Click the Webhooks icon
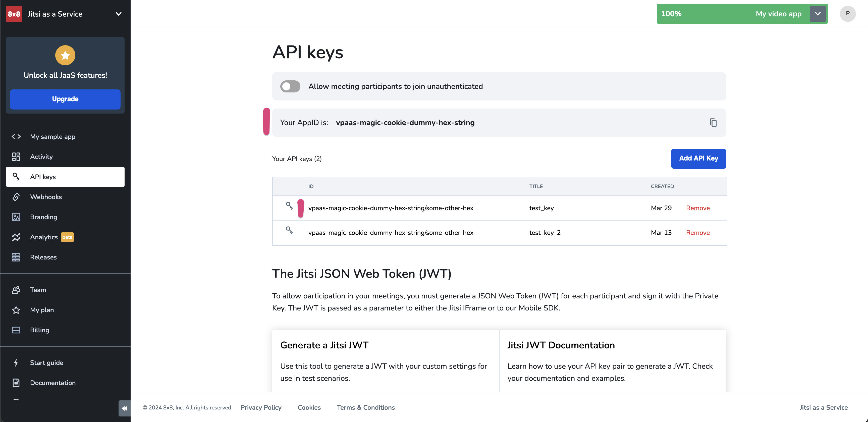868x422 pixels. coord(16,197)
